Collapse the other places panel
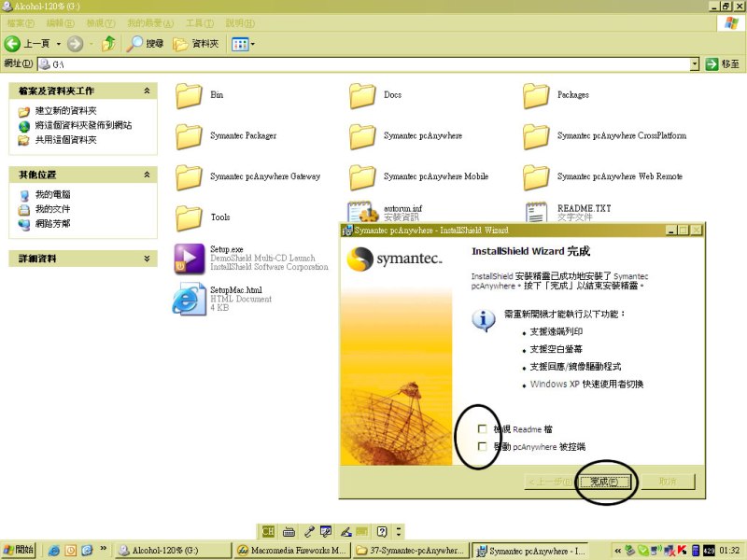 pos(147,175)
